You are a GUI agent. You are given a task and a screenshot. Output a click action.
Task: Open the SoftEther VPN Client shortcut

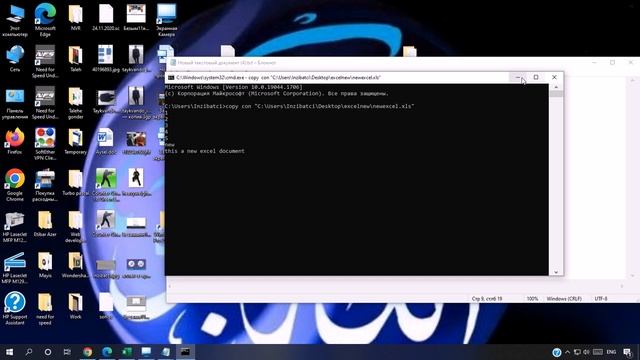[x=45, y=143]
